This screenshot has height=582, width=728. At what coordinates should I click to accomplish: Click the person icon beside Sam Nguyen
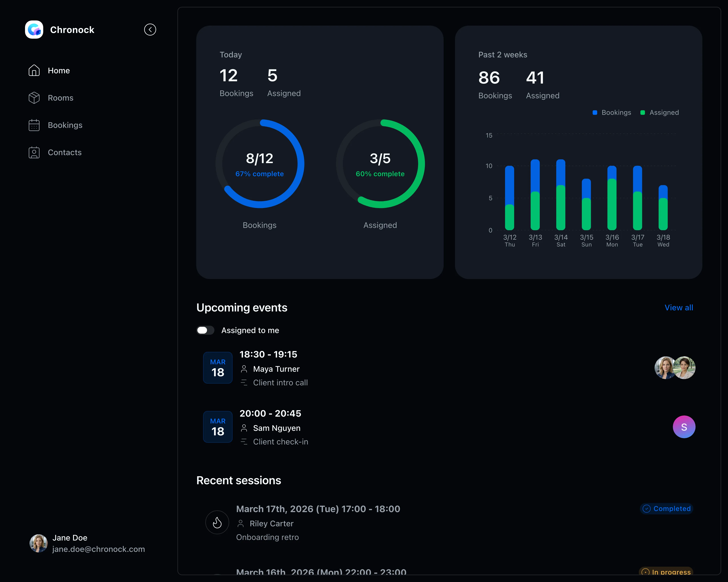coord(244,428)
